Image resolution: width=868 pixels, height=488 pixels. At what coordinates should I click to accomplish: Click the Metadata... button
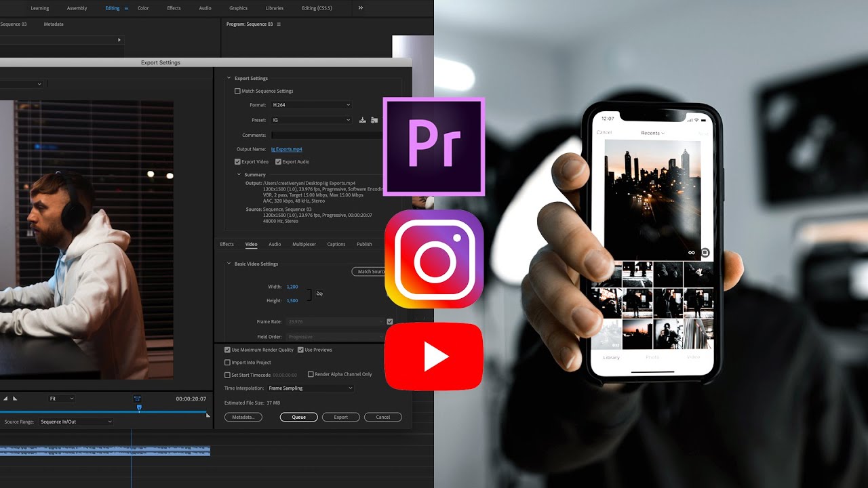click(243, 417)
